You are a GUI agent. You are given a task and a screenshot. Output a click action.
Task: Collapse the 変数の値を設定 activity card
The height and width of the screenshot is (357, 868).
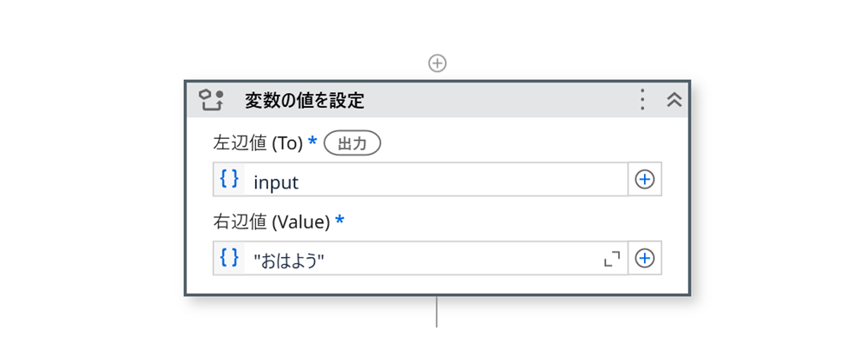(x=674, y=100)
